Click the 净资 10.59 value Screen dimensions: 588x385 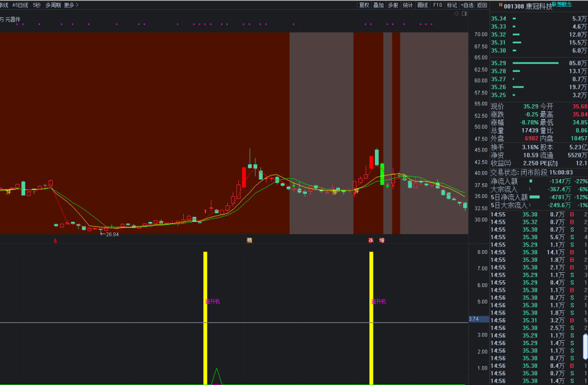click(x=530, y=155)
